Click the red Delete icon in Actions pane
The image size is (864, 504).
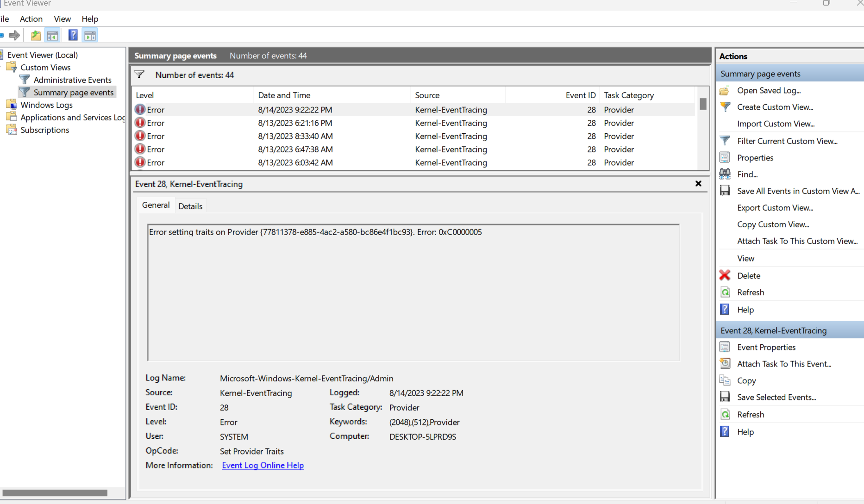pos(725,275)
